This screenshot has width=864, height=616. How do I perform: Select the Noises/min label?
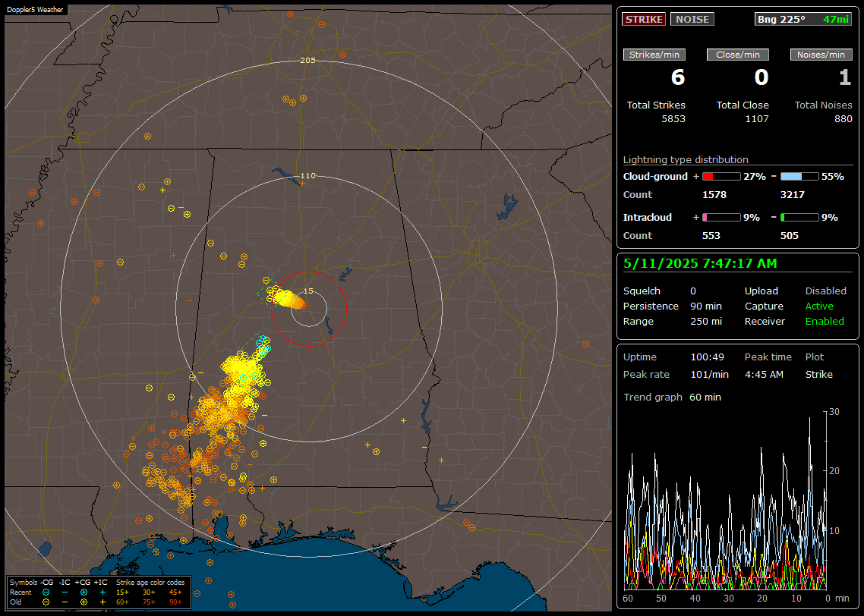[821, 55]
